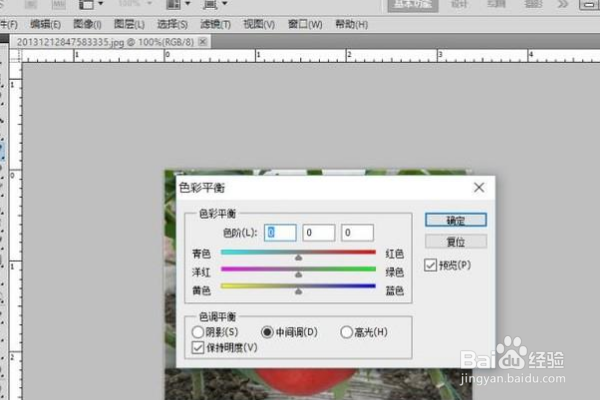Select the 阴影(S) radio button
The width and height of the screenshot is (600, 400).
click(x=197, y=332)
